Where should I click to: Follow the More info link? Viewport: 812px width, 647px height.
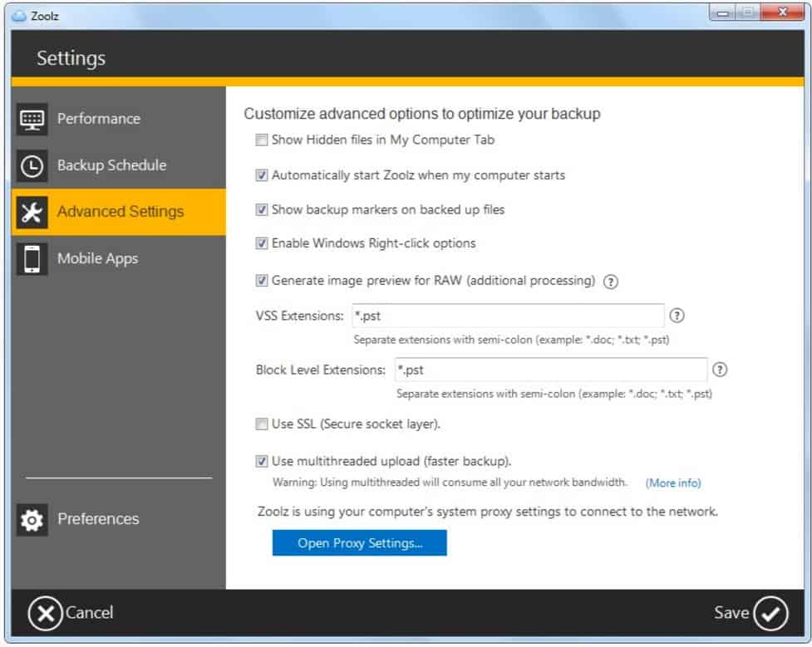click(x=672, y=483)
